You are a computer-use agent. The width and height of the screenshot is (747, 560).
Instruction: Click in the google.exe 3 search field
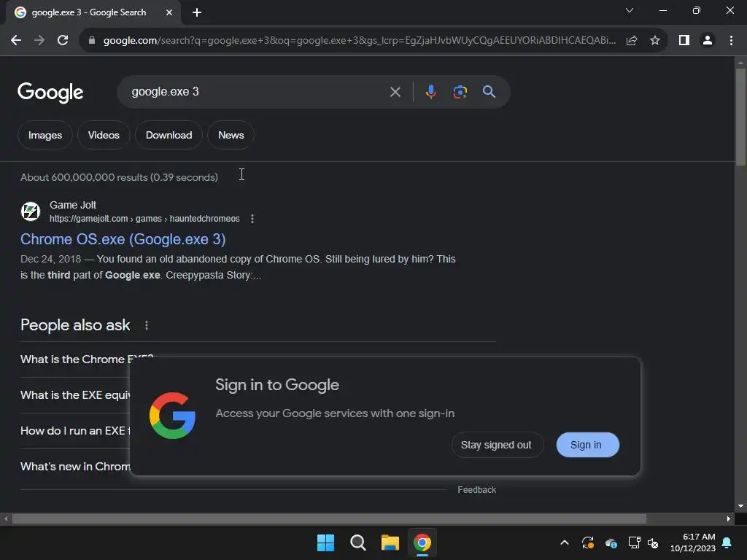[258, 92]
